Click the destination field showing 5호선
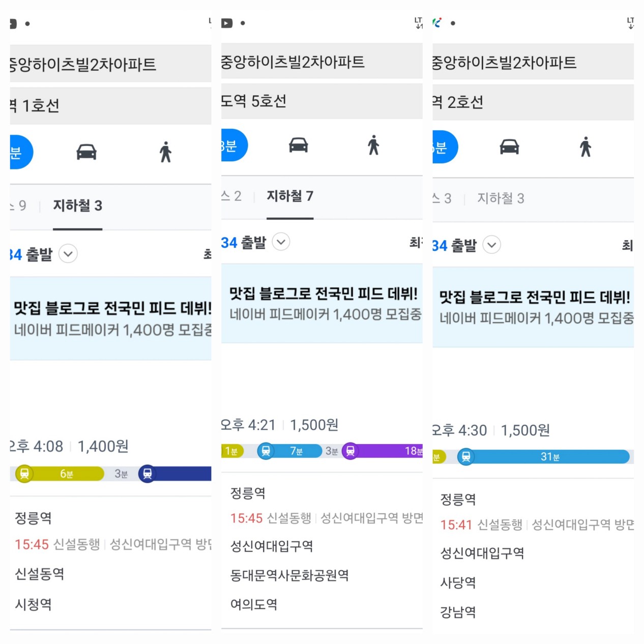This screenshot has width=644, height=644. (x=322, y=101)
